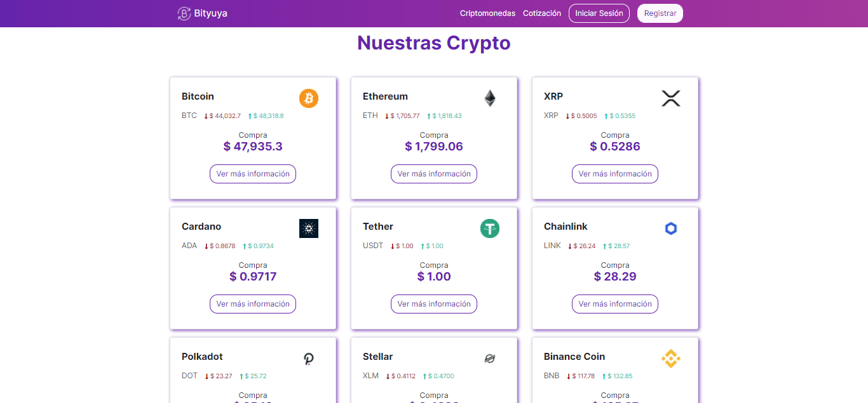Click the Tether logo icon
The width and height of the screenshot is (868, 403).
pos(490,228)
